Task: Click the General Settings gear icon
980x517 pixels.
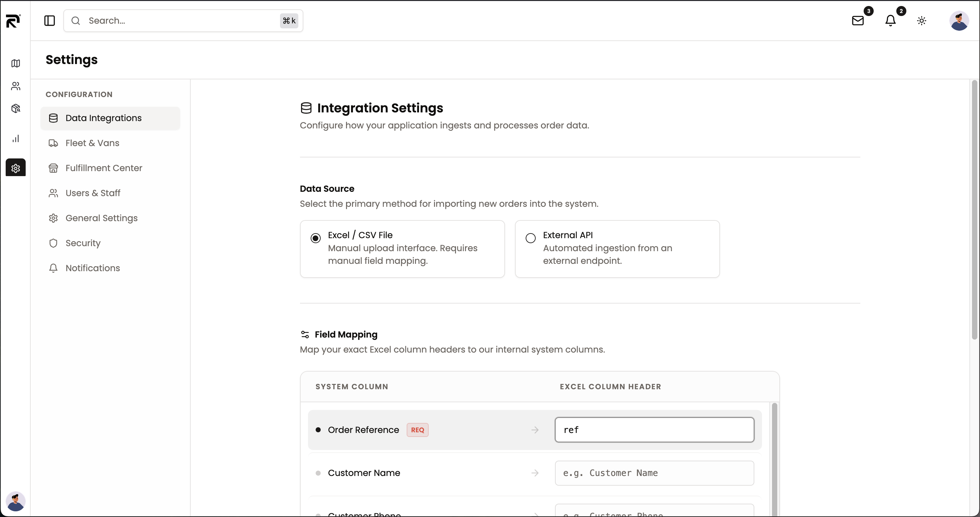Action: click(x=53, y=218)
